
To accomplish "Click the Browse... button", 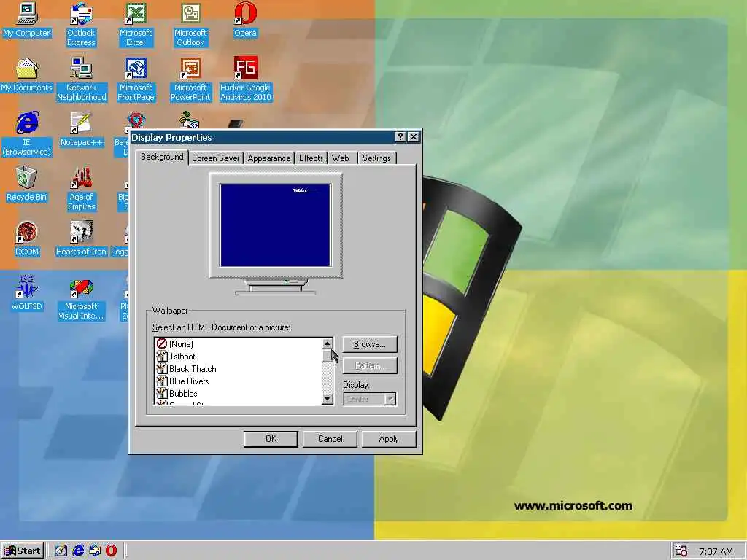I will coord(370,344).
